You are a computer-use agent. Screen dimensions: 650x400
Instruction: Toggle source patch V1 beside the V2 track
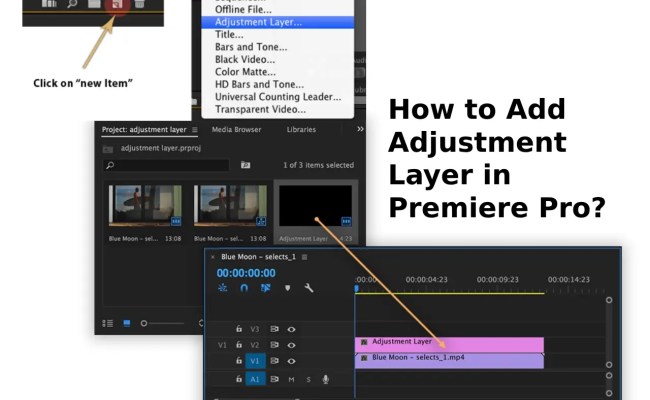[222, 345]
